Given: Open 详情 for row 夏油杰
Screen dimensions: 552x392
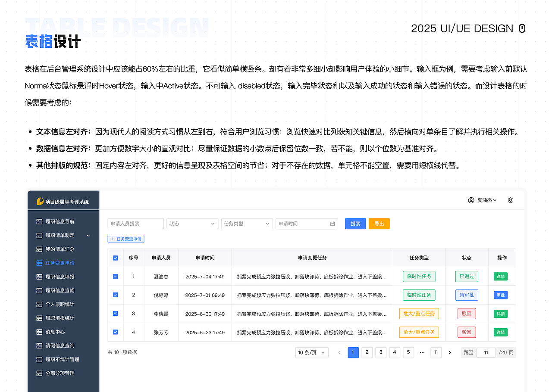Looking at the screenshot, I should click(501, 277).
